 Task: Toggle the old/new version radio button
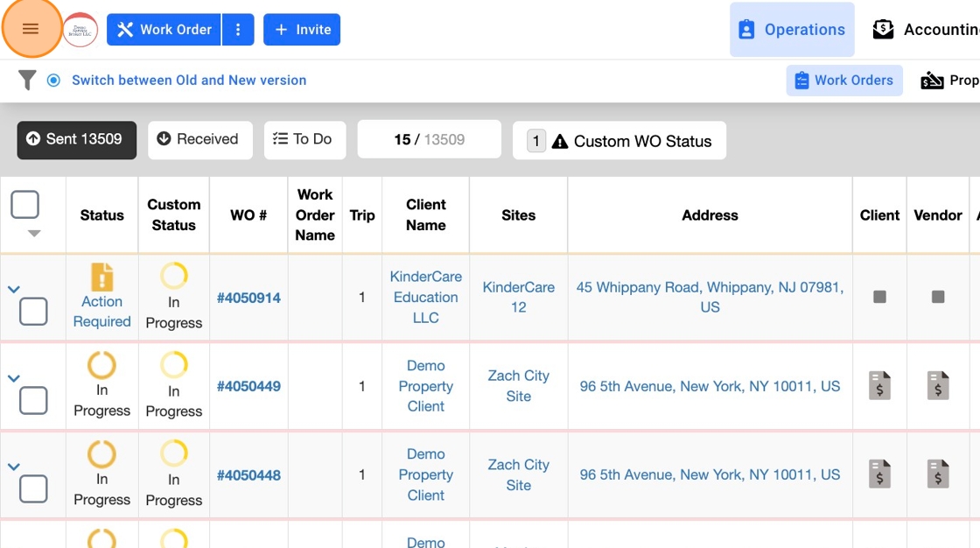click(53, 81)
